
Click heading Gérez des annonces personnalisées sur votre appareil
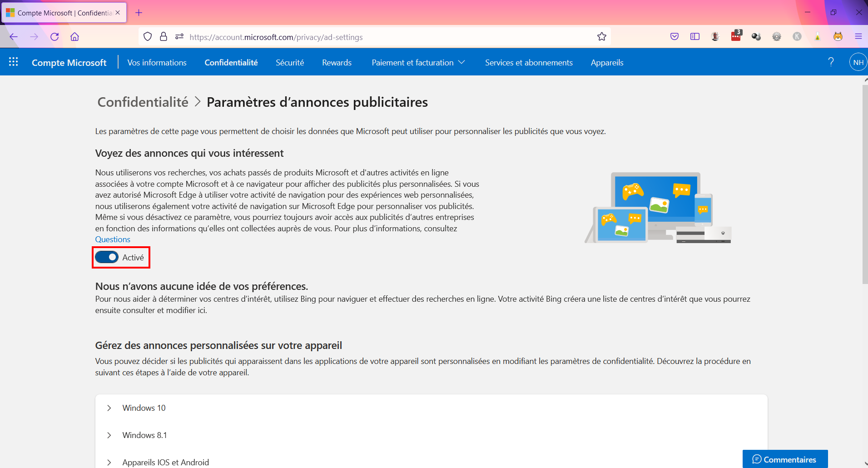[218, 345]
